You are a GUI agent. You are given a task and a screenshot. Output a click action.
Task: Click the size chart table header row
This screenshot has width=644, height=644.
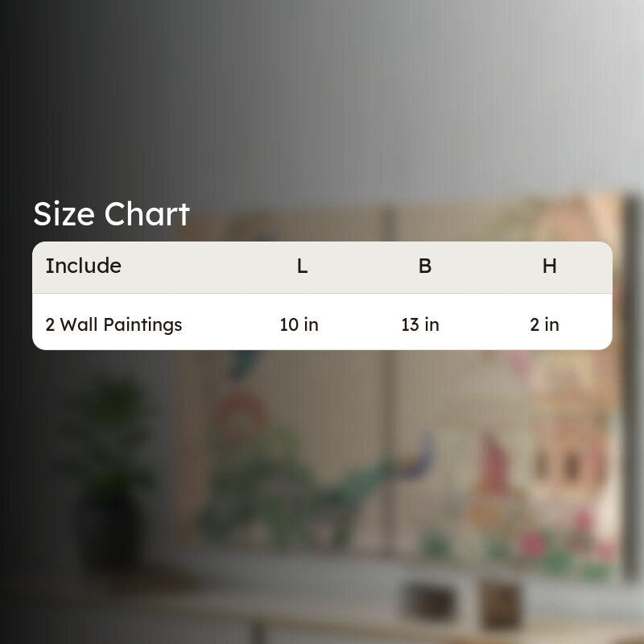(322, 267)
